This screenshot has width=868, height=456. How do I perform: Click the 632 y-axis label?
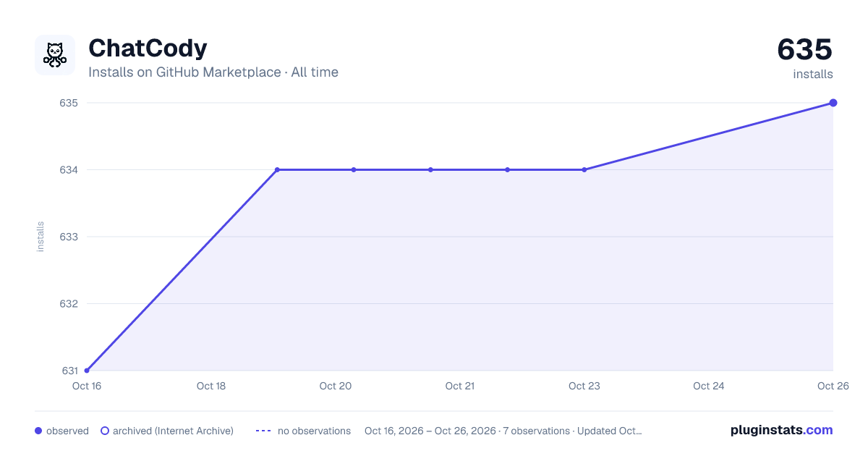[x=69, y=303]
